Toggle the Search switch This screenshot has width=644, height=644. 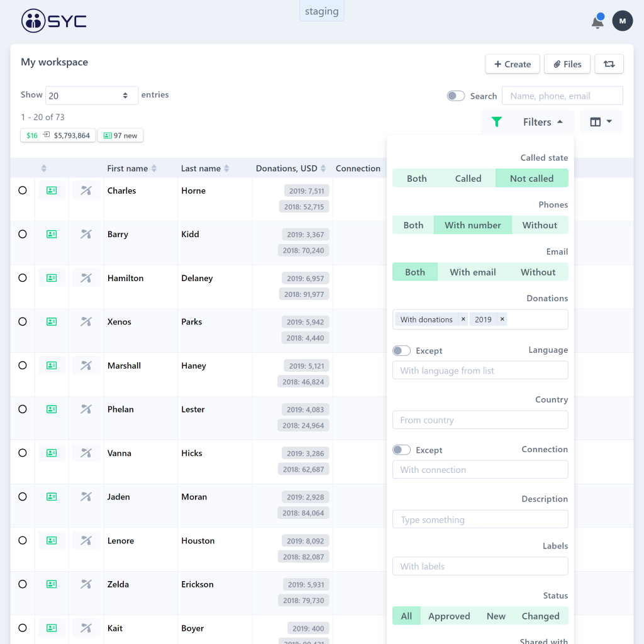click(x=456, y=96)
